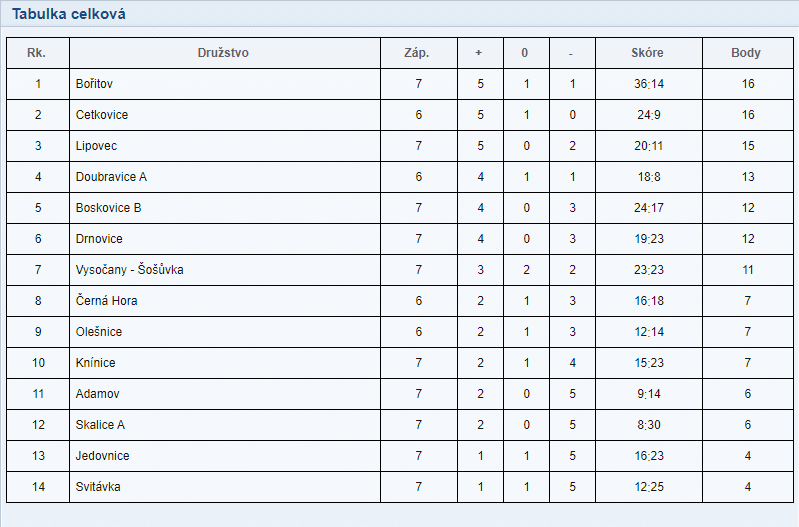Viewport: 799px width, 527px height.
Task: Click Svitávka team name
Action: click(x=98, y=487)
